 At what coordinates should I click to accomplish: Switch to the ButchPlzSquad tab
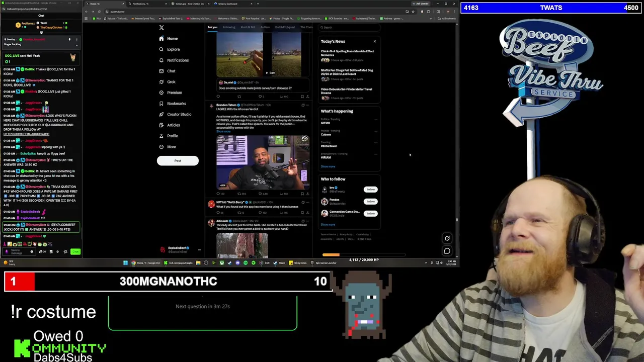click(285, 27)
